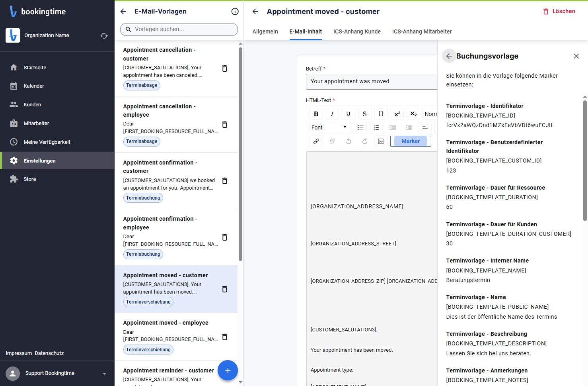Image resolution: width=588 pixels, height=386 pixels.
Task: Go back from the Buchungsvorlage panel
Action: [x=449, y=56]
